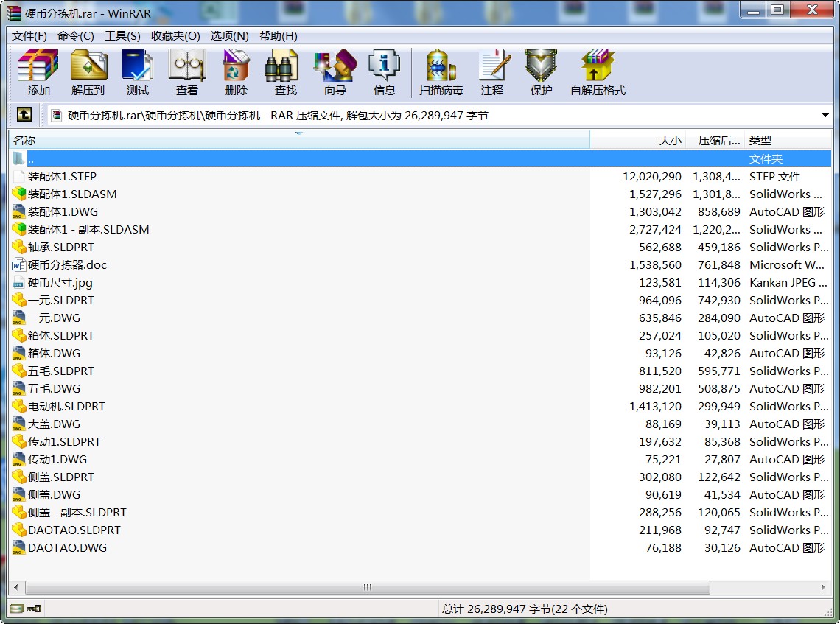Click the Add (添加) toolbar icon
The image size is (840, 624).
coord(38,72)
